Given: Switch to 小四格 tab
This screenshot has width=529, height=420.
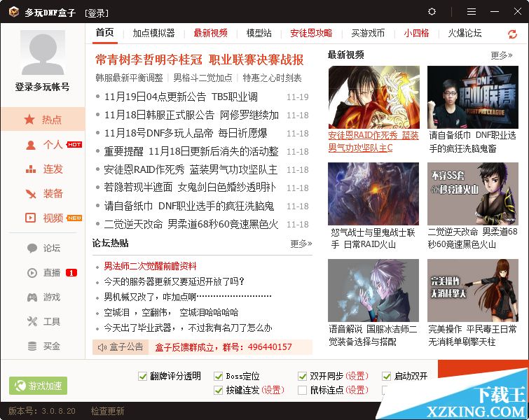Looking at the screenshot, I should [x=416, y=33].
